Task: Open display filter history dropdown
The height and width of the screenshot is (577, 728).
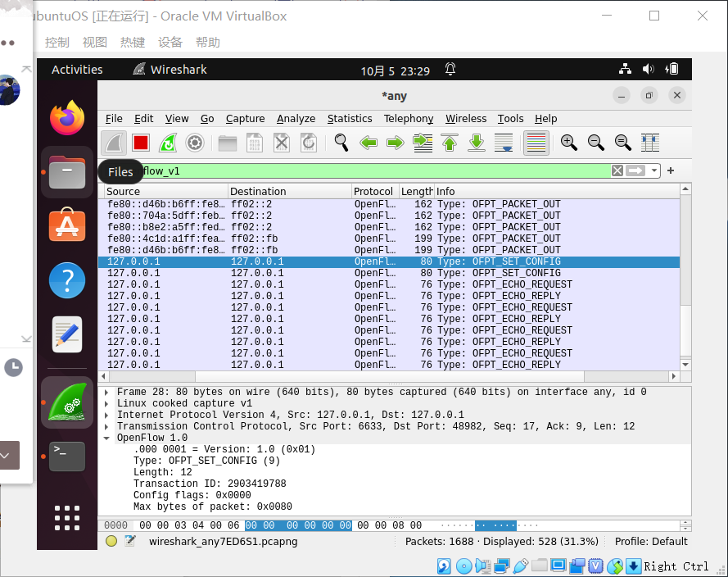Action: 653,171
